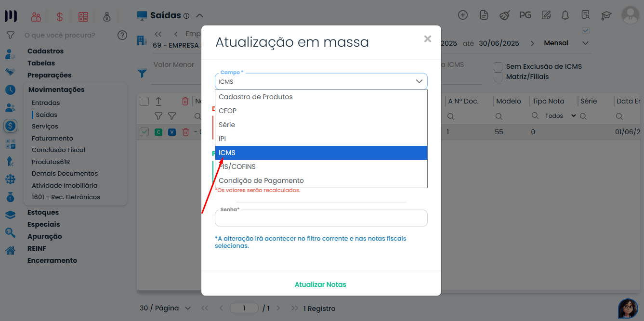The image size is (644, 321).
Task: Open the page size dropdown
Action: (165, 308)
